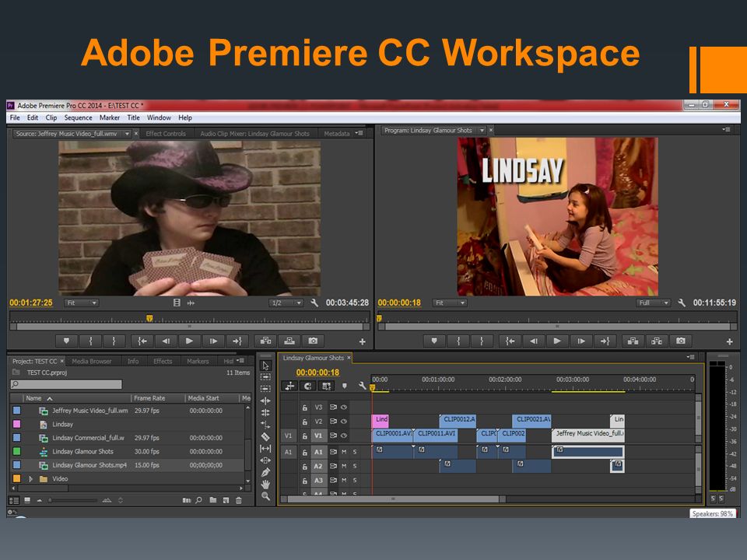Viewport: 747px width, 560px height.
Task: Toggle nest sequences insert mode in timeline
Action: [x=289, y=387]
